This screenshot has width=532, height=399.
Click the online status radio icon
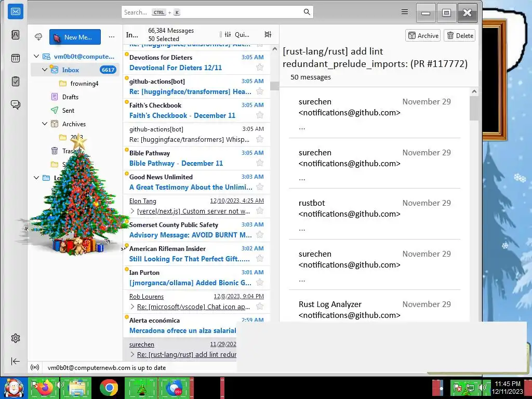tap(35, 367)
